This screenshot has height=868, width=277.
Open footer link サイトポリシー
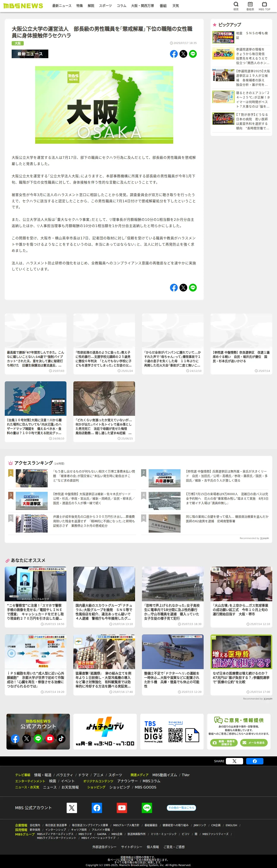132,847
